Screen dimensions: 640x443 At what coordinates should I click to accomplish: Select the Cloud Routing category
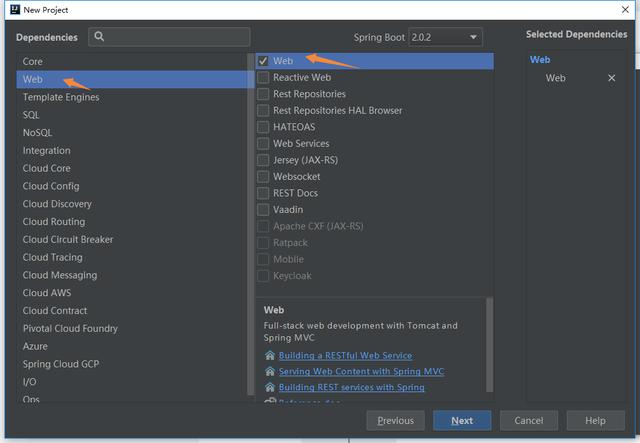tap(133, 222)
